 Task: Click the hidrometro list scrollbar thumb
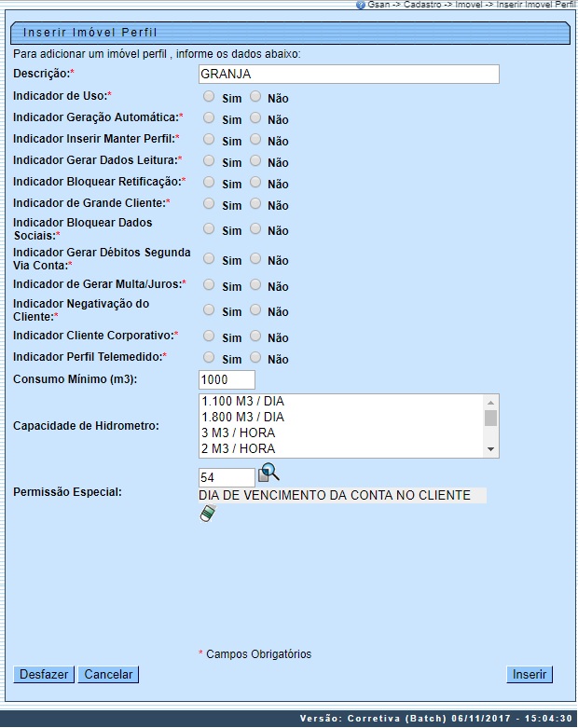[490, 418]
